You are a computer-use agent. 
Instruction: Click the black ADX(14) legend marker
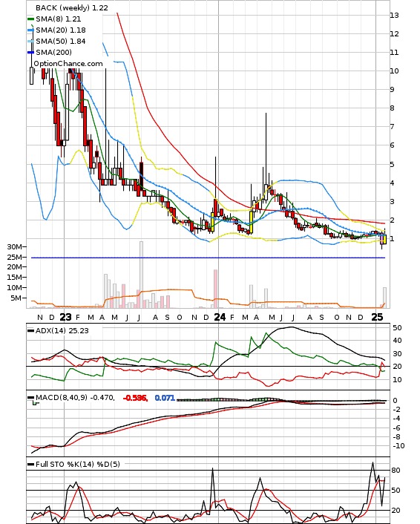tap(30, 330)
